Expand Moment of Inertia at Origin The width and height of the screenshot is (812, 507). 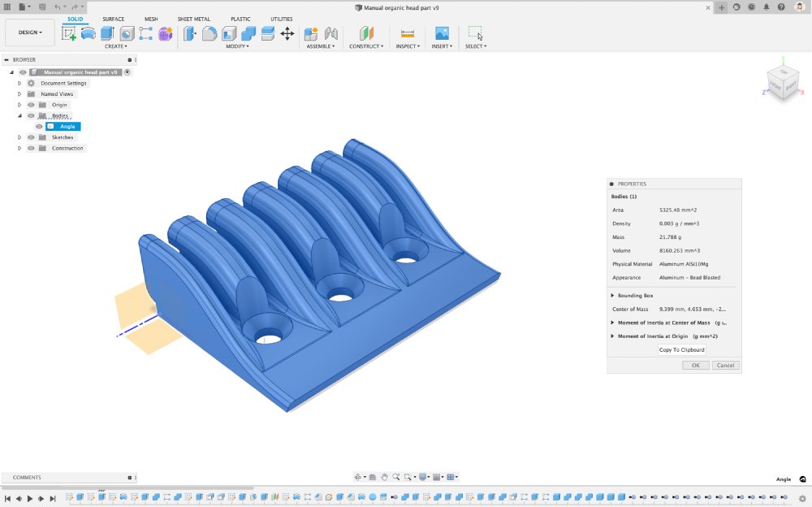click(x=612, y=336)
